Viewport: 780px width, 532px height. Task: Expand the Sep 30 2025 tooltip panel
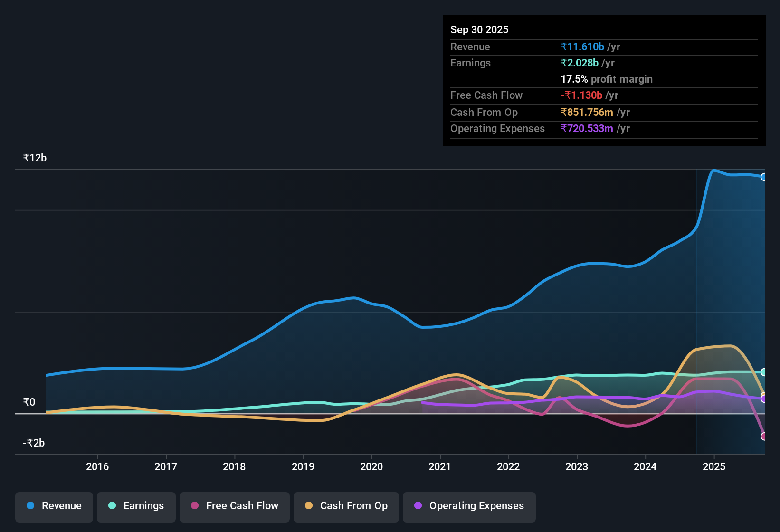[603, 81]
